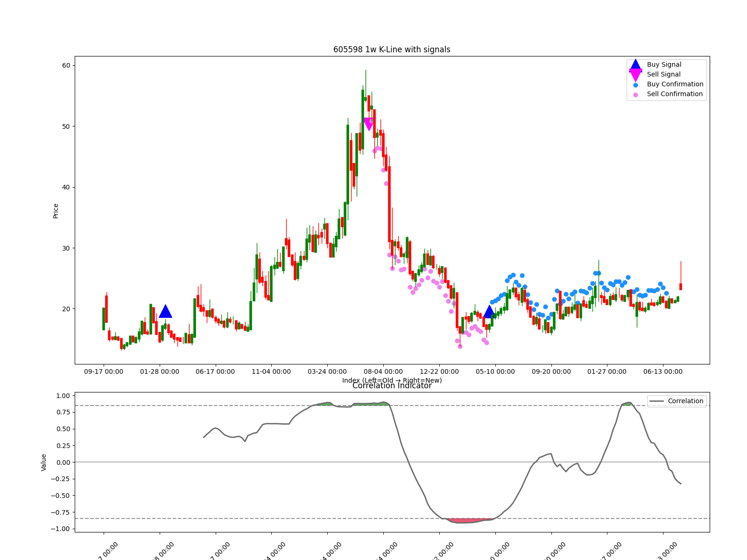Click the gray Correlation line sample in legend
The image size is (747, 560).
[656, 401]
